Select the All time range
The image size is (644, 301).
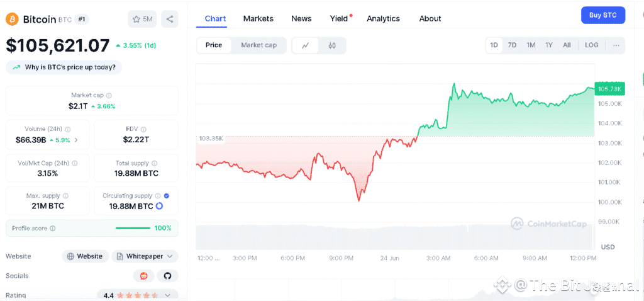point(567,45)
